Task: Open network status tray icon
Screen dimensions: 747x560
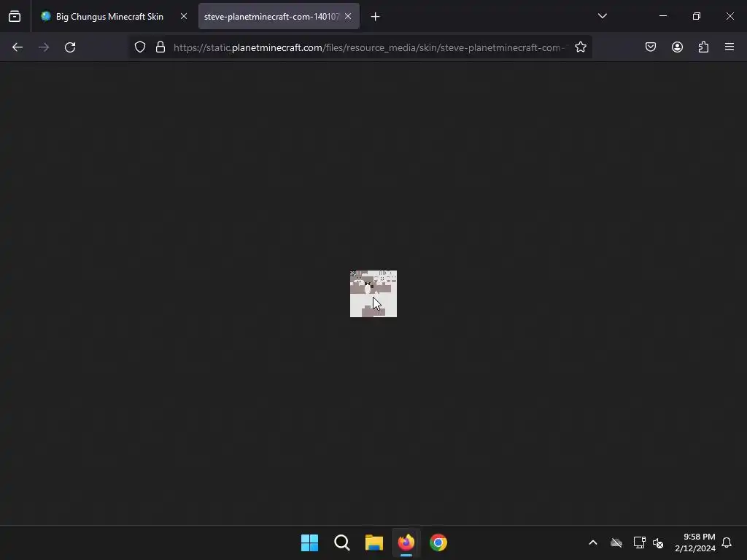Action: point(639,542)
